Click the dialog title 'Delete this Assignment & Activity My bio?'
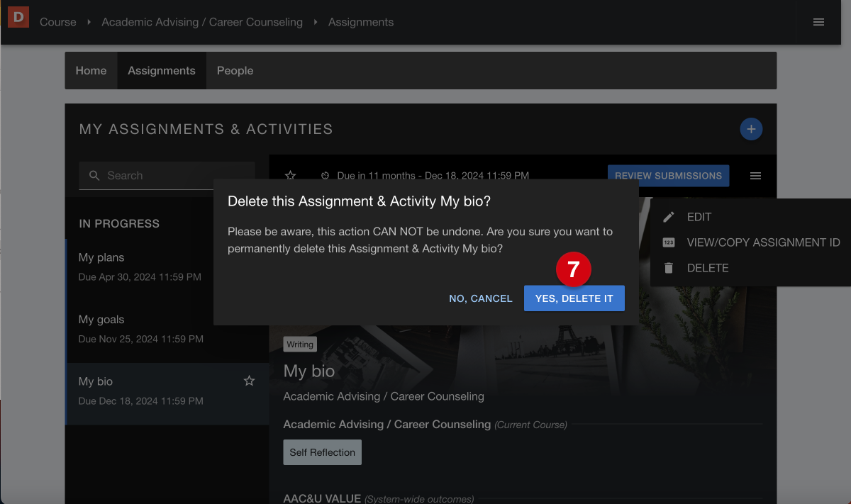The image size is (851, 504). (x=360, y=202)
